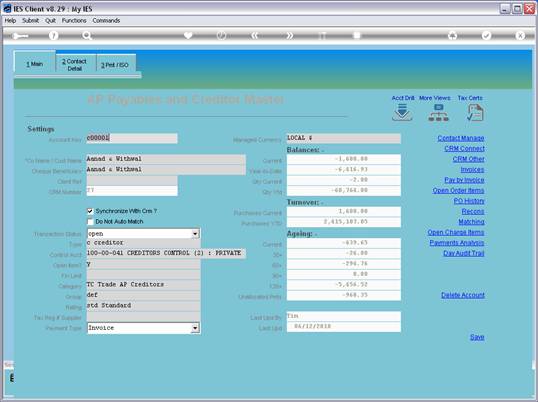Click the checkmark toolbar icon
The height and width of the screenshot is (402, 538).
[x=486, y=35]
